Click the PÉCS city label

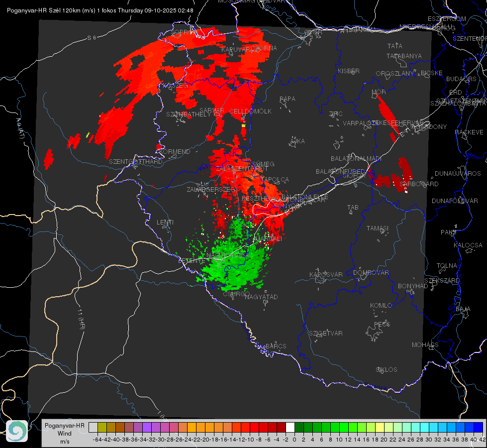[x=382, y=324]
